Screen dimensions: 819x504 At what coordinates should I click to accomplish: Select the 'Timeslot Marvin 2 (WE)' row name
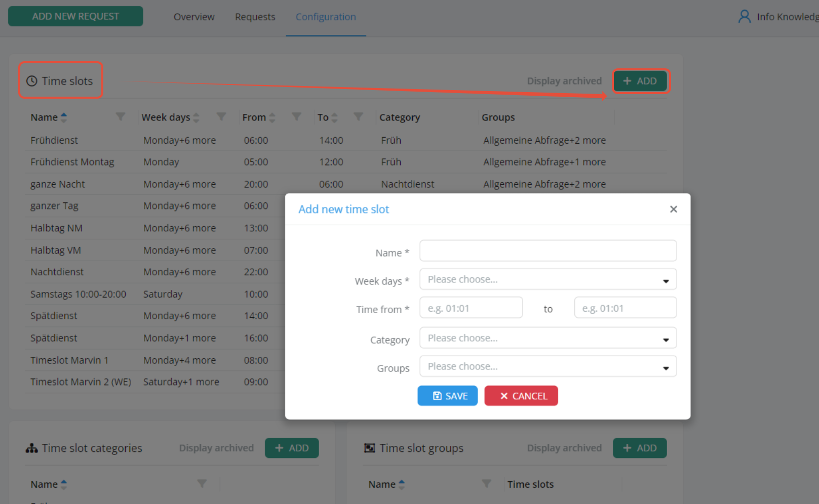pos(81,382)
